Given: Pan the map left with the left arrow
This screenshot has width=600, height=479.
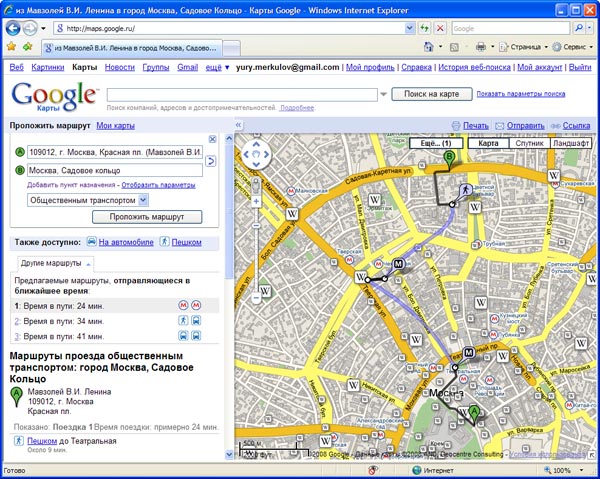Looking at the screenshot, I should click(x=246, y=154).
